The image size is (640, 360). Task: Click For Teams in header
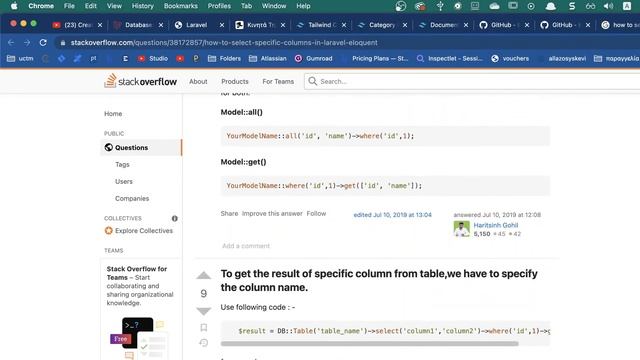(278, 81)
